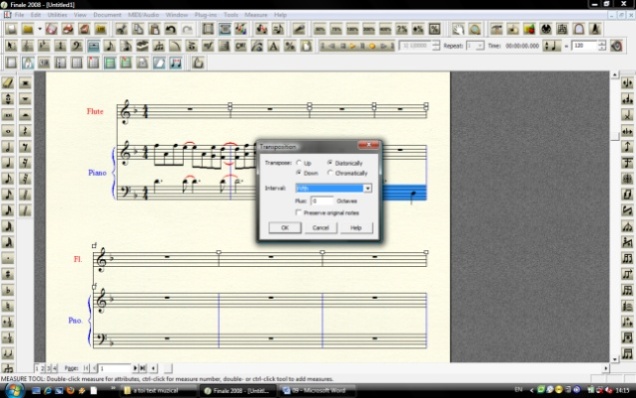The height and width of the screenshot is (398, 636).
Task: Open the Utilities menu
Action: (x=57, y=15)
